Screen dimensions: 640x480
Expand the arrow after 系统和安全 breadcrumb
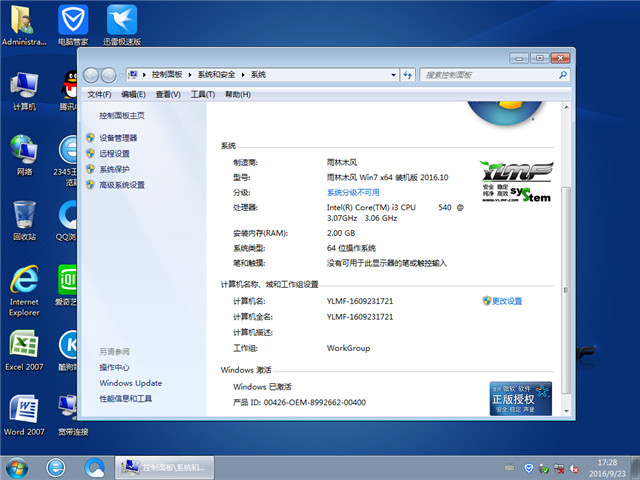click(243, 75)
